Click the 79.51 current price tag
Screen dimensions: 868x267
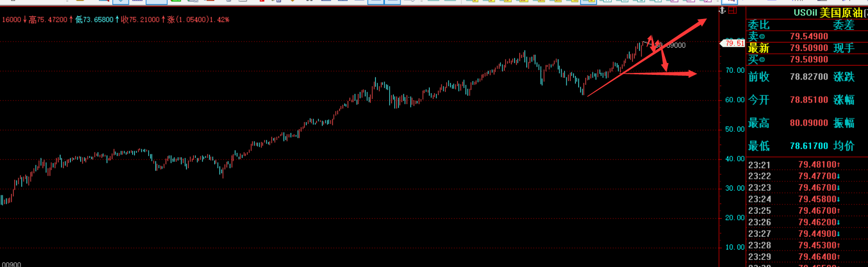[x=734, y=44]
